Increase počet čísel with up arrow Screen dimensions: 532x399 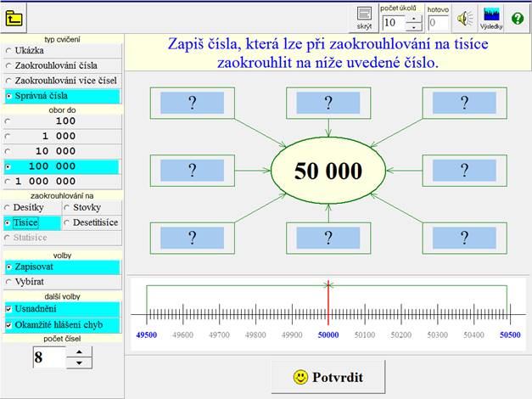click(79, 352)
